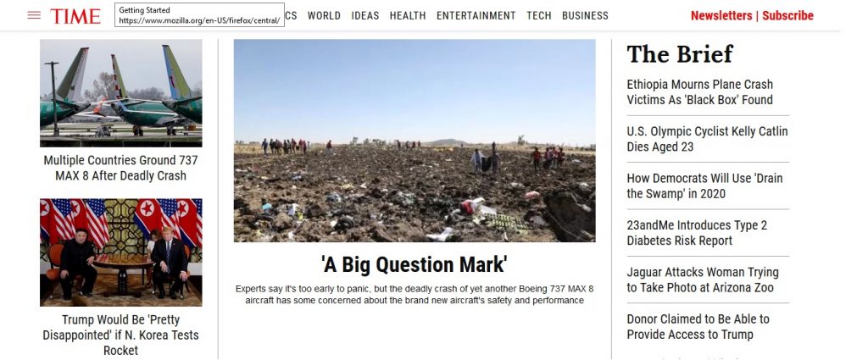Go to the Health section

click(408, 16)
